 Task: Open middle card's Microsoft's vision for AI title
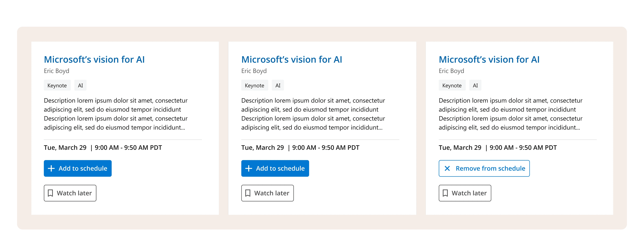(291, 59)
